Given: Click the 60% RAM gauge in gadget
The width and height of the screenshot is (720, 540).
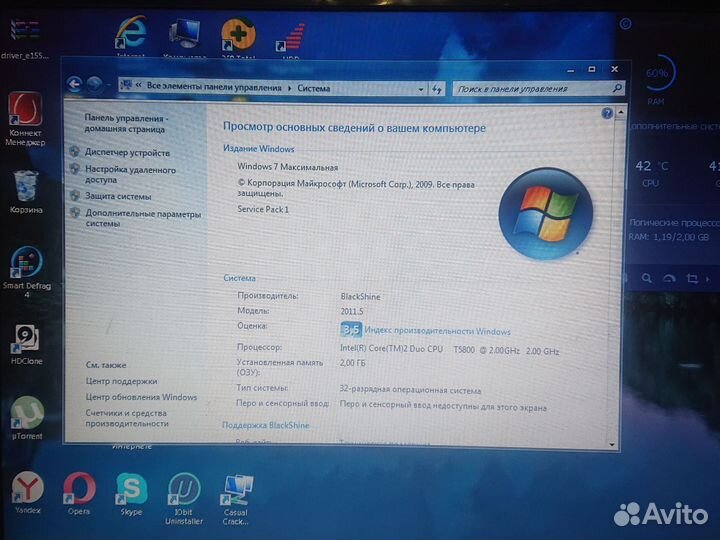Looking at the screenshot, I should [657, 73].
